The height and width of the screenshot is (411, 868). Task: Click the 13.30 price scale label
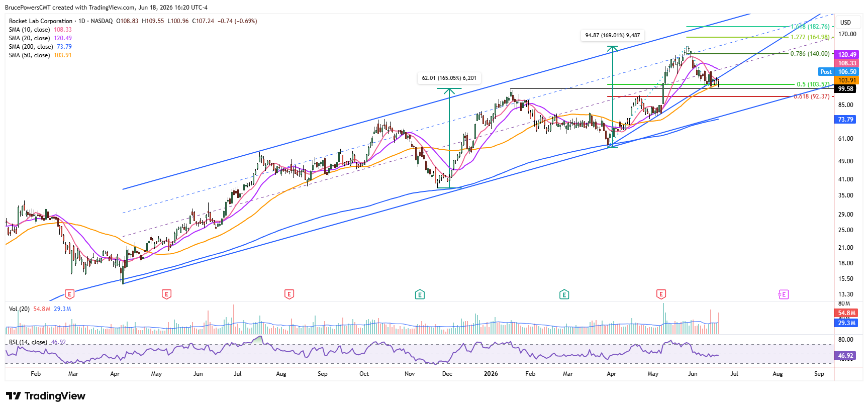(846, 294)
